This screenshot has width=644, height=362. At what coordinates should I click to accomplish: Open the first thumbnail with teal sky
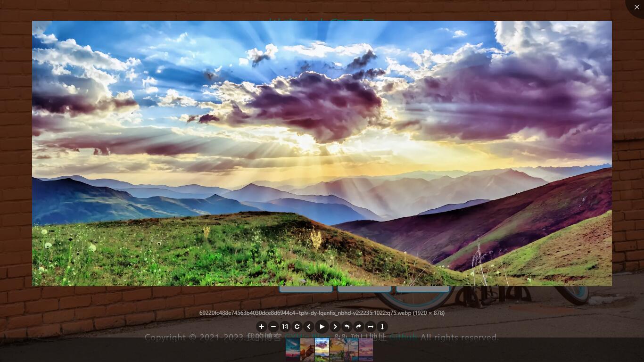(293, 349)
